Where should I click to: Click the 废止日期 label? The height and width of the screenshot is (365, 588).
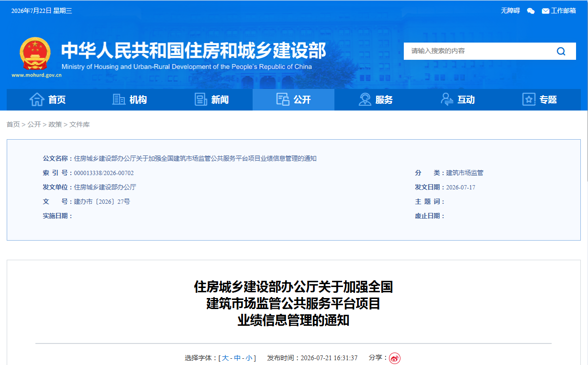430,216
